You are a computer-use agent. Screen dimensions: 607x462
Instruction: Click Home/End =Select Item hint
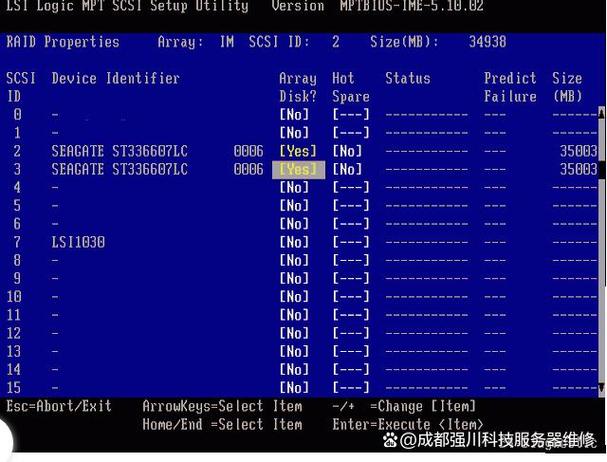click(x=222, y=424)
